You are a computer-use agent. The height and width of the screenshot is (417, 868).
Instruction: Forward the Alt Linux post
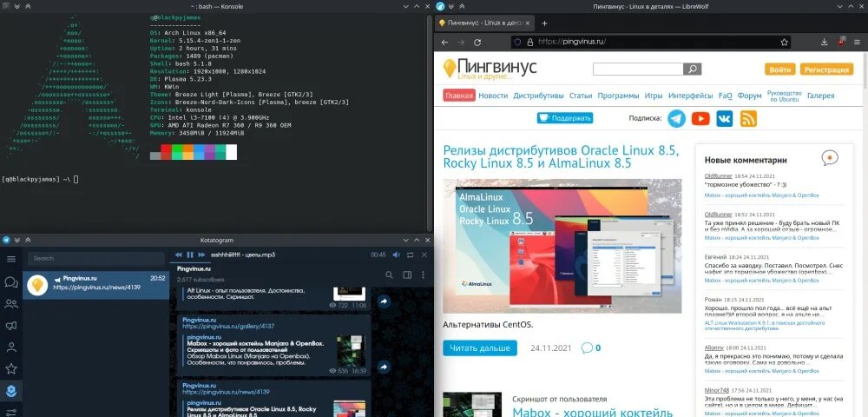coord(385,301)
